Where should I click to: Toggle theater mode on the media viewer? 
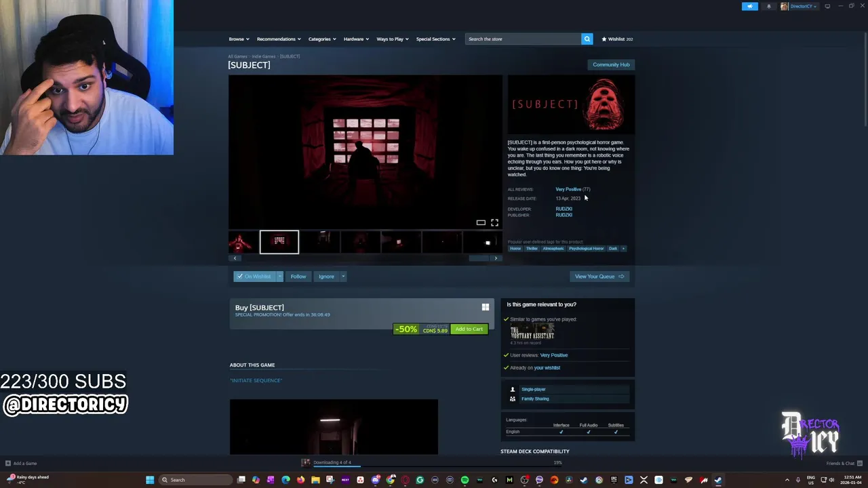point(481,222)
